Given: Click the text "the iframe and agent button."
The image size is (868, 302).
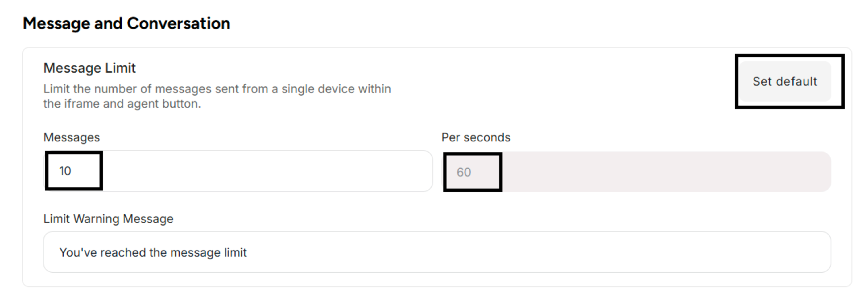Looking at the screenshot, I should pos(122,104).
